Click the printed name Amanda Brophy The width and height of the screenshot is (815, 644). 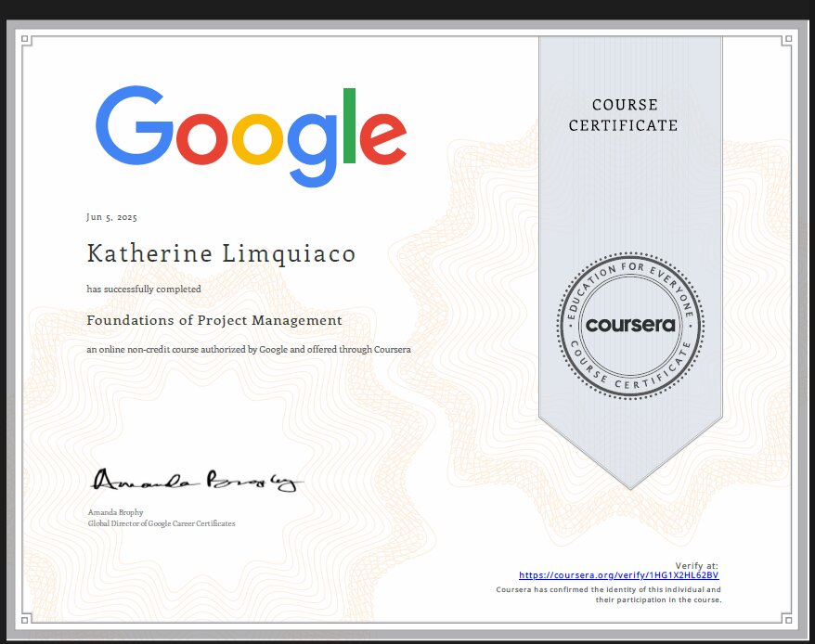click(x=115, y=512)
